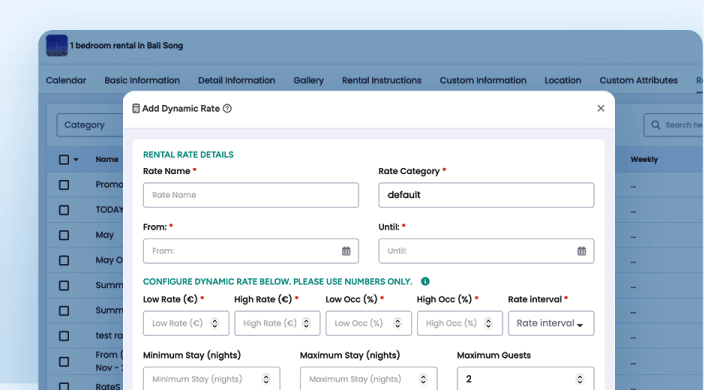Switch to the Calendar tab
The width and height of the screenshot is (704, 390).
tap(66, 80)
